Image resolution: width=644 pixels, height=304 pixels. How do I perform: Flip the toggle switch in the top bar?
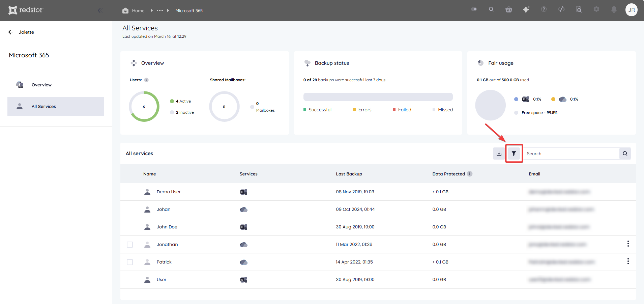pyautogui.click(x=474, y=9)
